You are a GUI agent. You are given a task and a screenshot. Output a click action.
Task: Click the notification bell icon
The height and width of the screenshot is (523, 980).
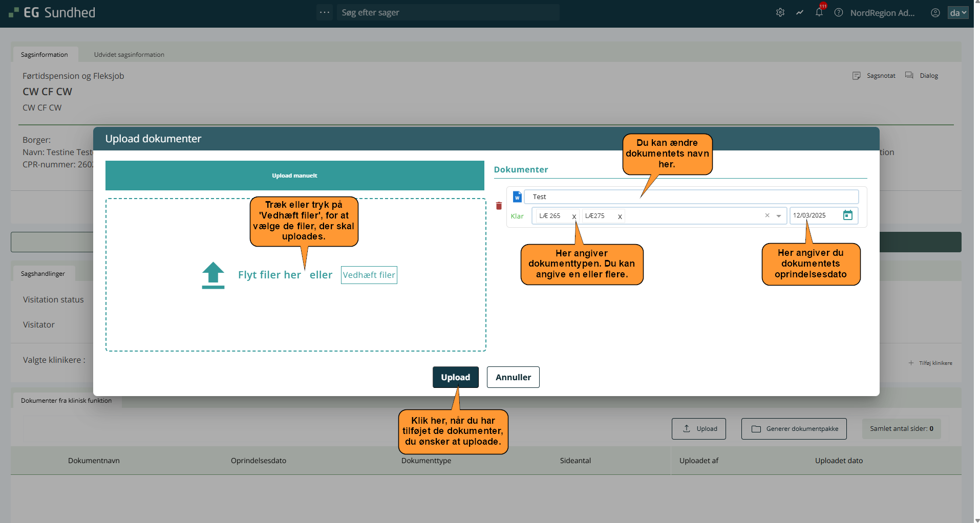[819, 13]
